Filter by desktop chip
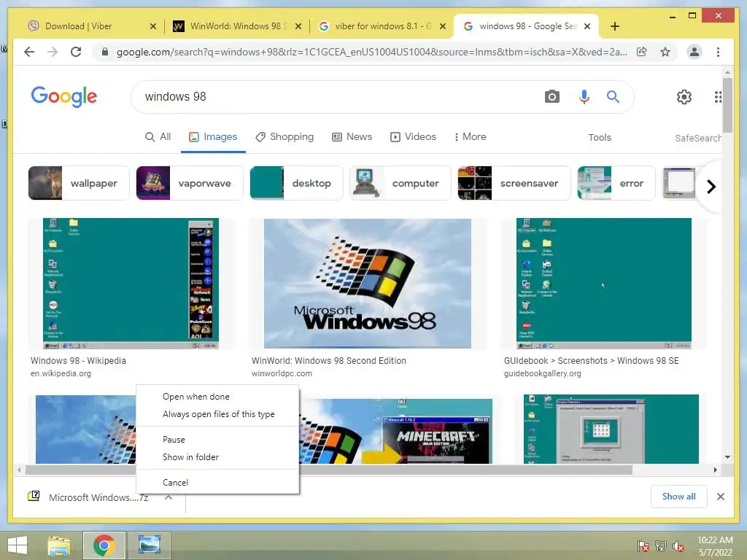Viewport: 747px width, 560px height. point(296,183)
